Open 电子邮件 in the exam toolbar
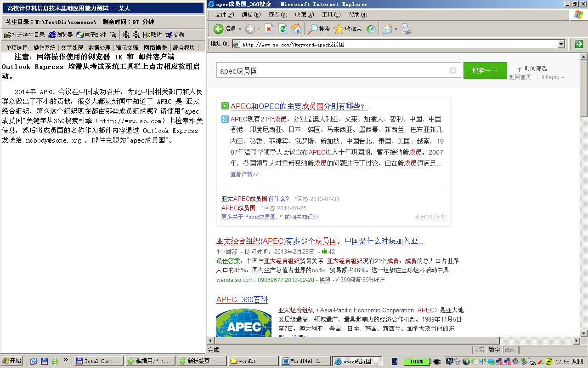The height and width of the screenshot is (368, 588). pos(91,35)
